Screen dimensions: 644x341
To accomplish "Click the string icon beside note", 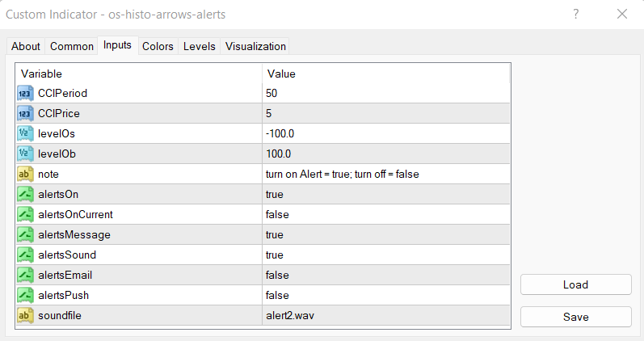I will point(24,174).
